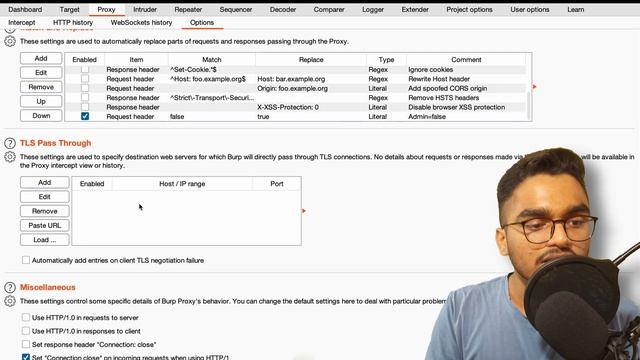Screen dimensions: 640x360
Task: Click the Type column header
Action: pyautogui.click(x=386, y=60)
